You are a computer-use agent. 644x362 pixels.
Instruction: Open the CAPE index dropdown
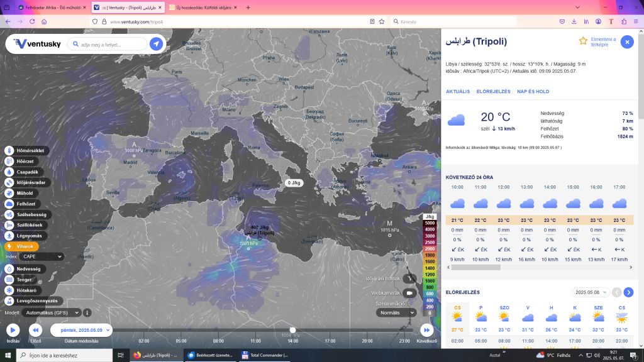coord(42,256)
